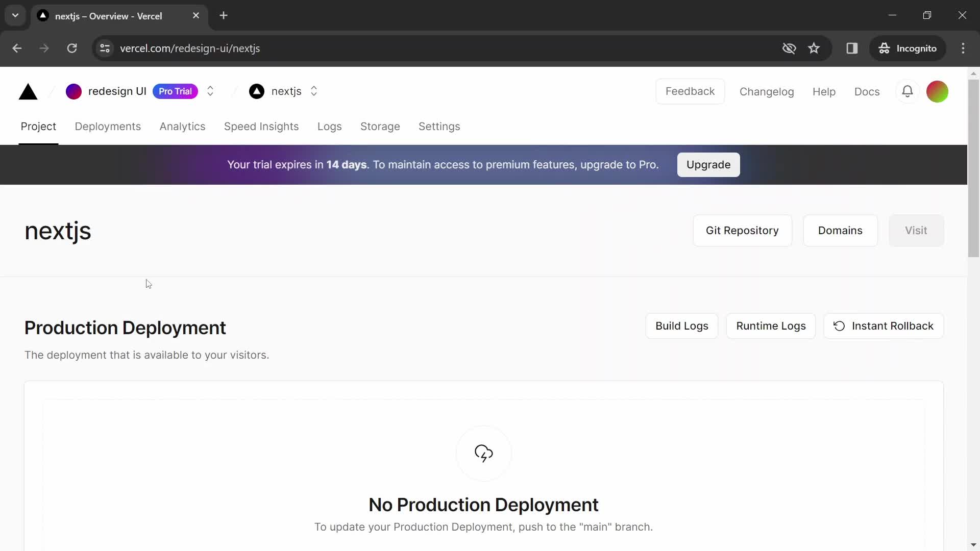Switch to the Analytics tab
This screenshot has width=980, height=551.
182,127
